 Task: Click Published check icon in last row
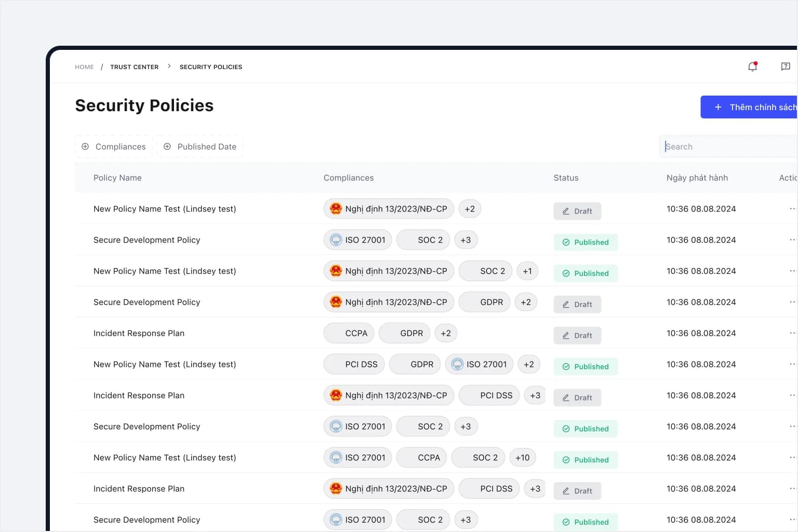(566, 522)
